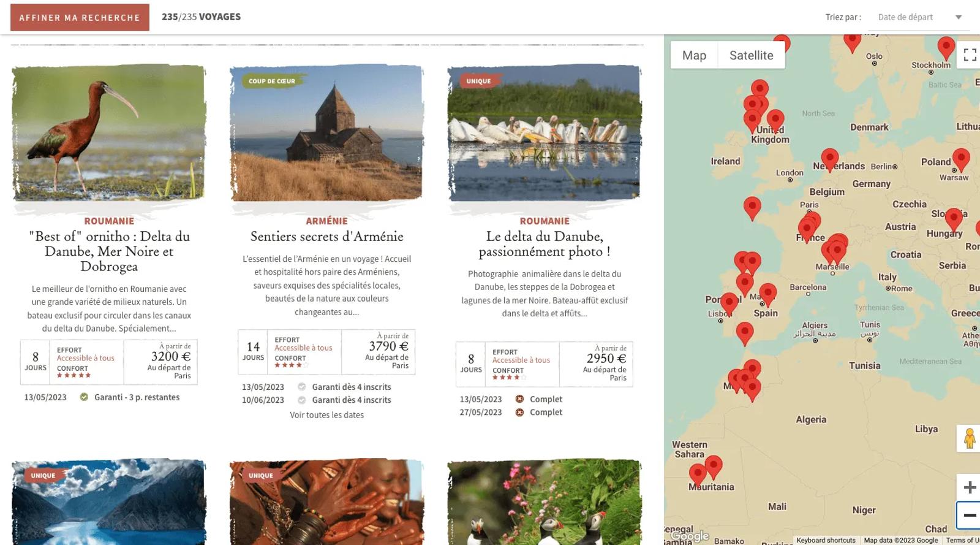Click the map pin near Lisbon
The width and height of the screenshot is (980, 545).
point(729,304)
